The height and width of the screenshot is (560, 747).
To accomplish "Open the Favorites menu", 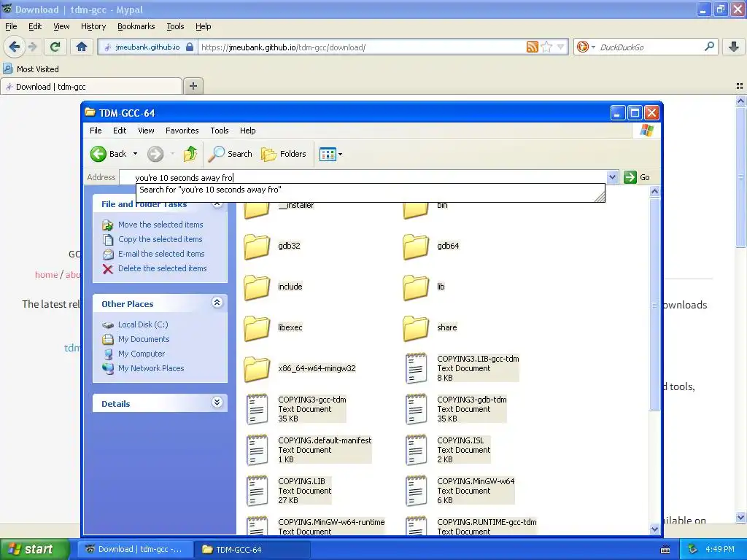I will click(182, 131).
